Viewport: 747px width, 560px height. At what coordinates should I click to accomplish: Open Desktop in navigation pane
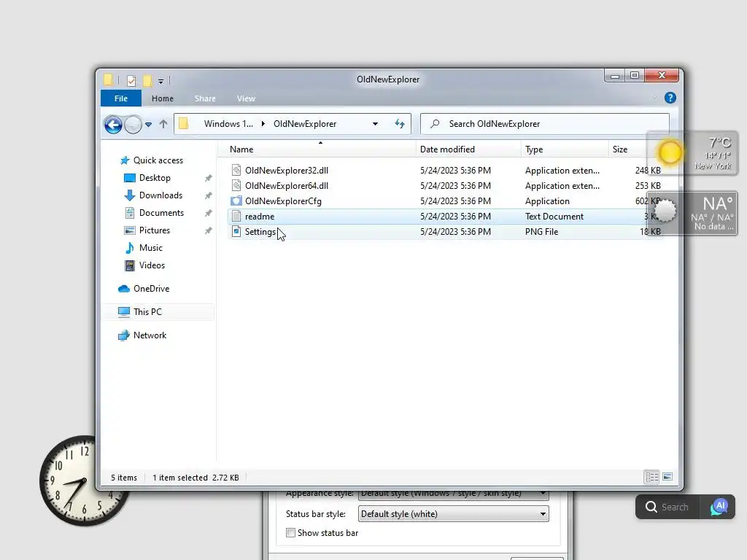coord(155,178)
